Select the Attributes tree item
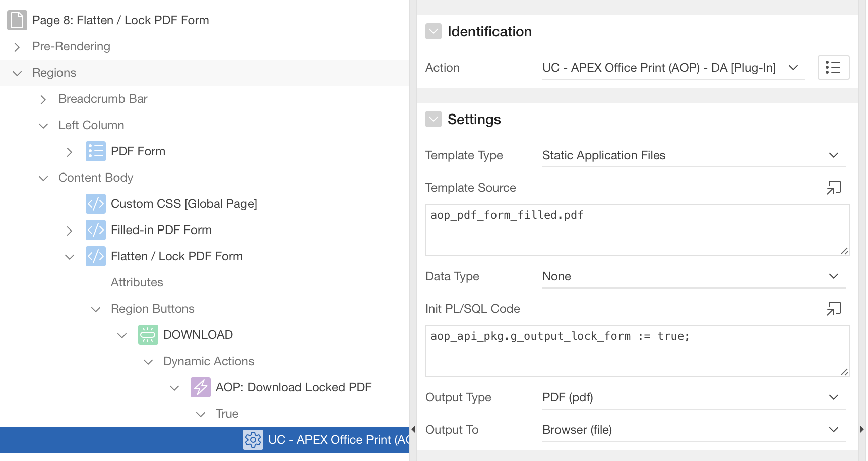This screenshot has width=868, height=461. click(x=137, y=282)
